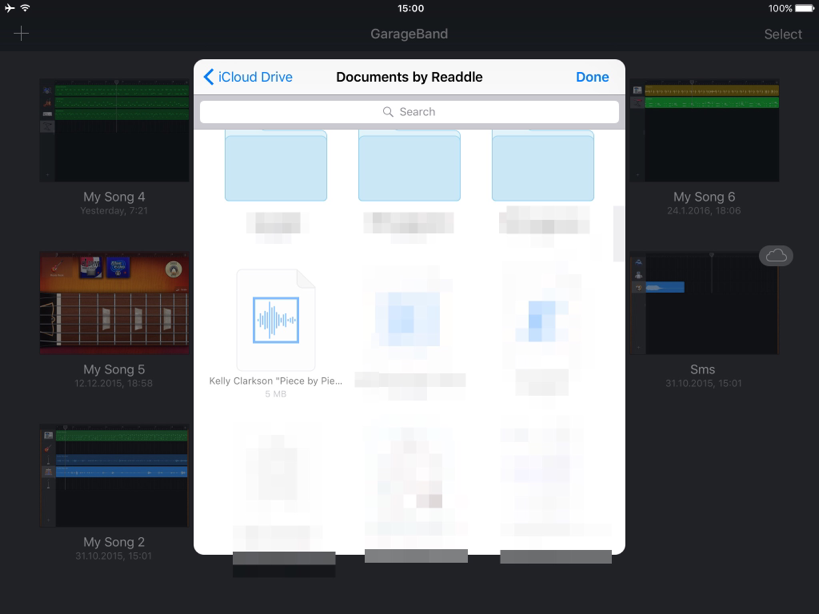
Task: Tap Done to close the document picker
Action: [592, 77]
